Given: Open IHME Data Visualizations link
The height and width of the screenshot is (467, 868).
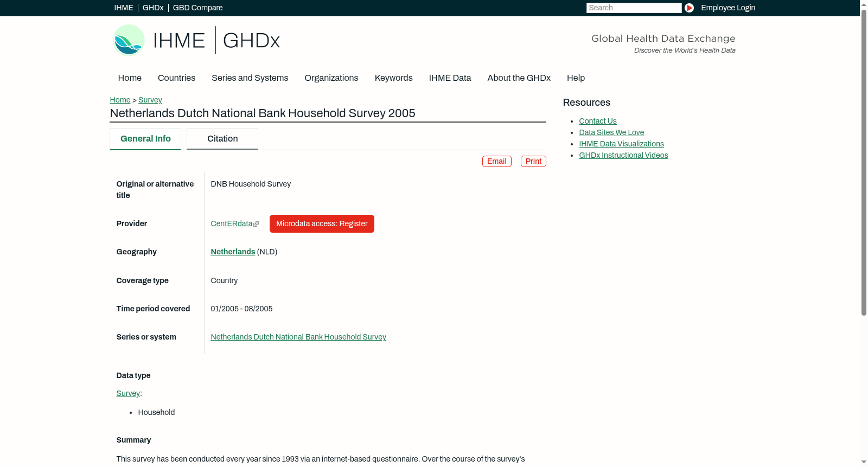Looking at the screenshot, I should pyautogui.click(x=621, y=144).
